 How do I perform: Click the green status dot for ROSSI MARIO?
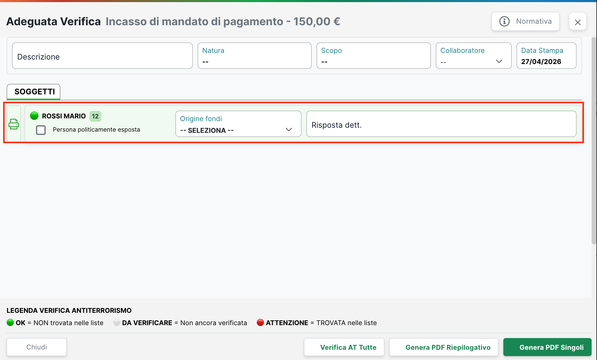[34, 115]
